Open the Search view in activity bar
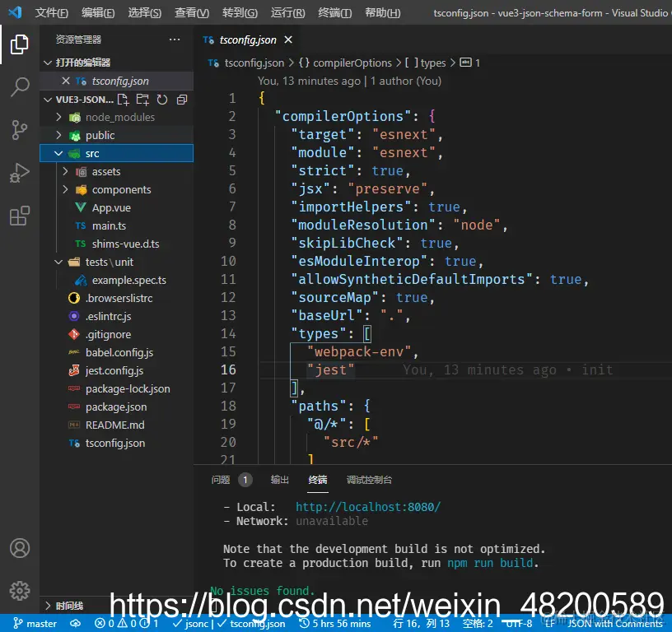Image resolution: width=672 pixels, height=632 pixels. tap(19, 87)
